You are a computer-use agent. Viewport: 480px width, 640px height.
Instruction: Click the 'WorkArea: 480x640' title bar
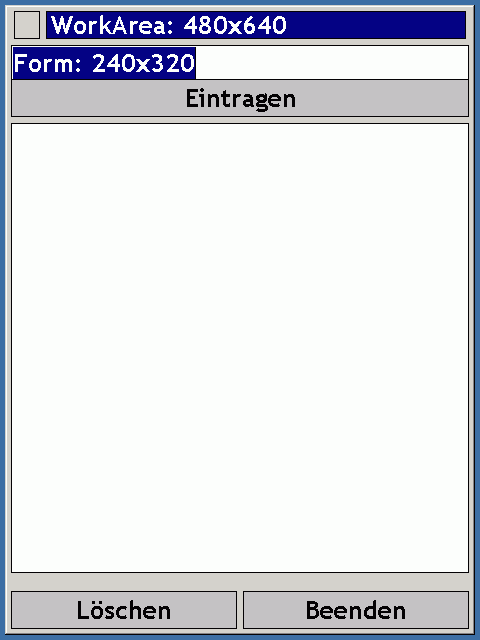tap(256, 25)
